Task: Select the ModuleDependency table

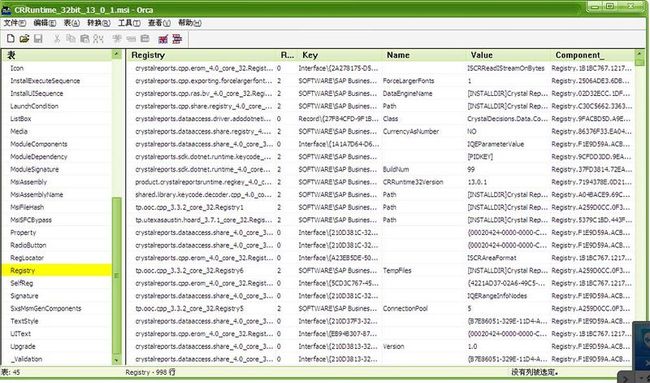Action: pyautogui.click(x=39, y=157)
